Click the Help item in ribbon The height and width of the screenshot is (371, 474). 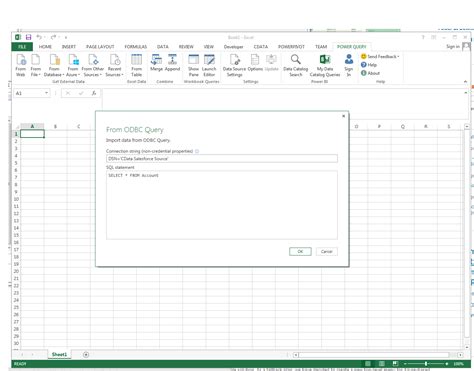(369, 65)
